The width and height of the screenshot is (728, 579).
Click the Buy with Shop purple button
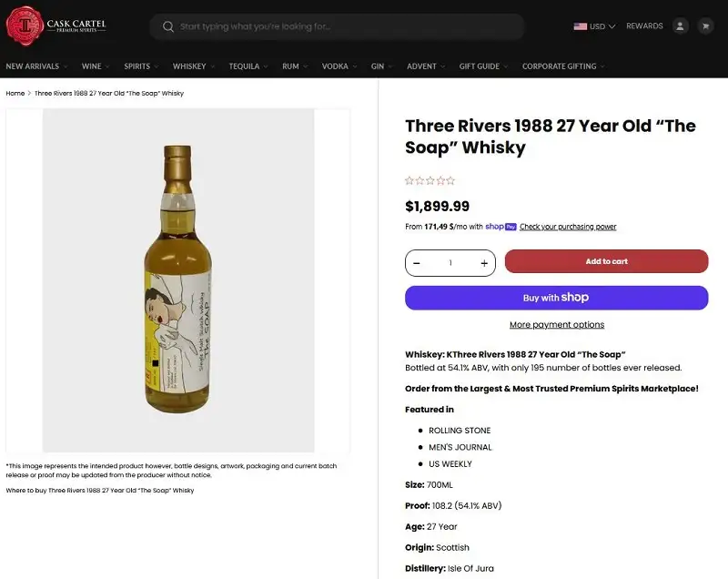(556, 297)
